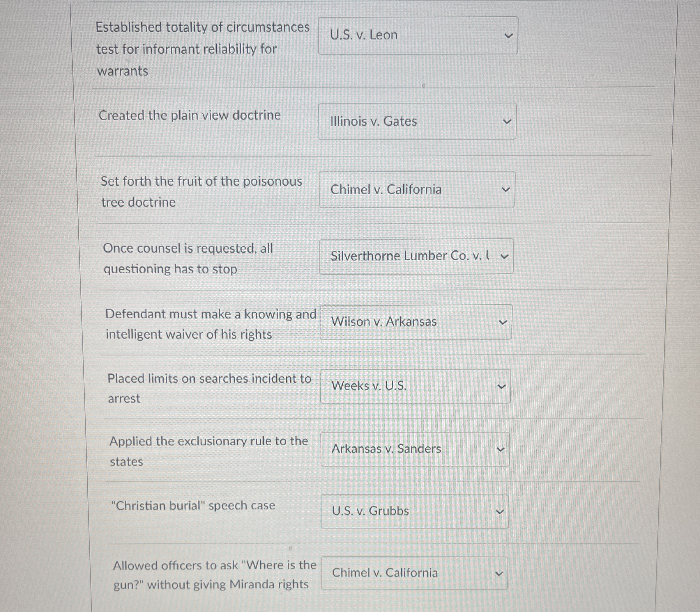Click the chevron beside U.S. v. Grubbs
700x612 pixels.
(x=499, y=511)
